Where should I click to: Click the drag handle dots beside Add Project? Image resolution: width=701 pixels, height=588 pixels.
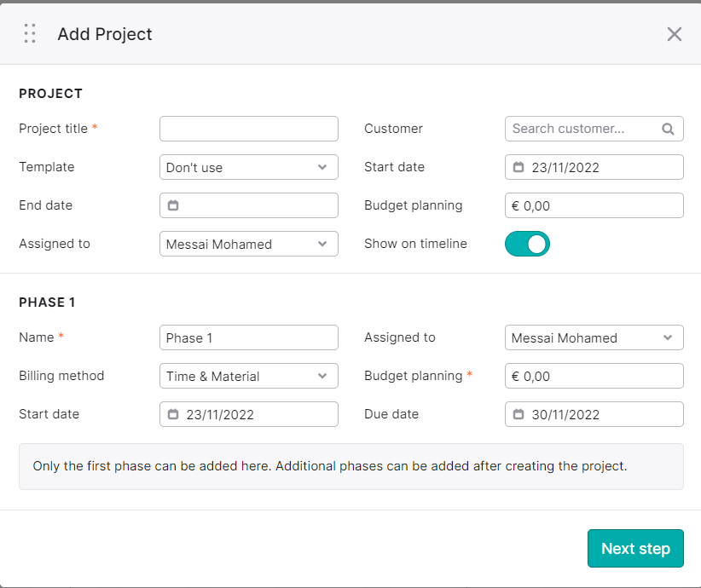30,33
